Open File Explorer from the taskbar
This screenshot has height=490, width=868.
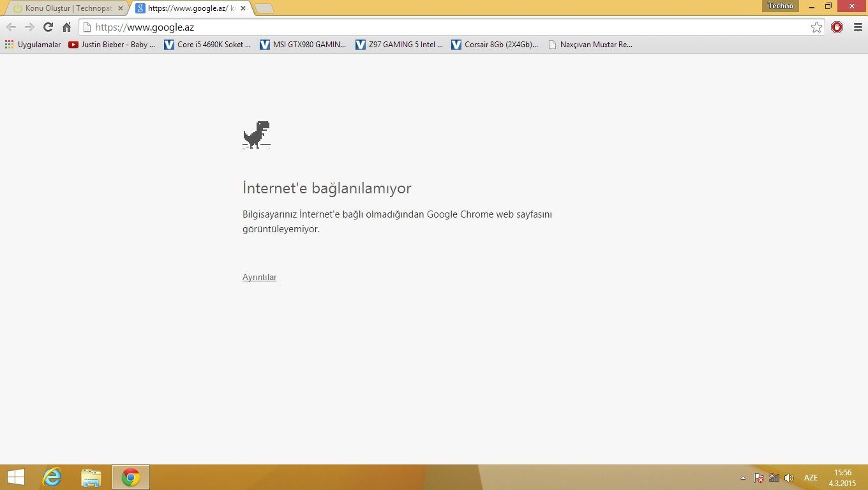pyautogui.click(x=91, y=477)
